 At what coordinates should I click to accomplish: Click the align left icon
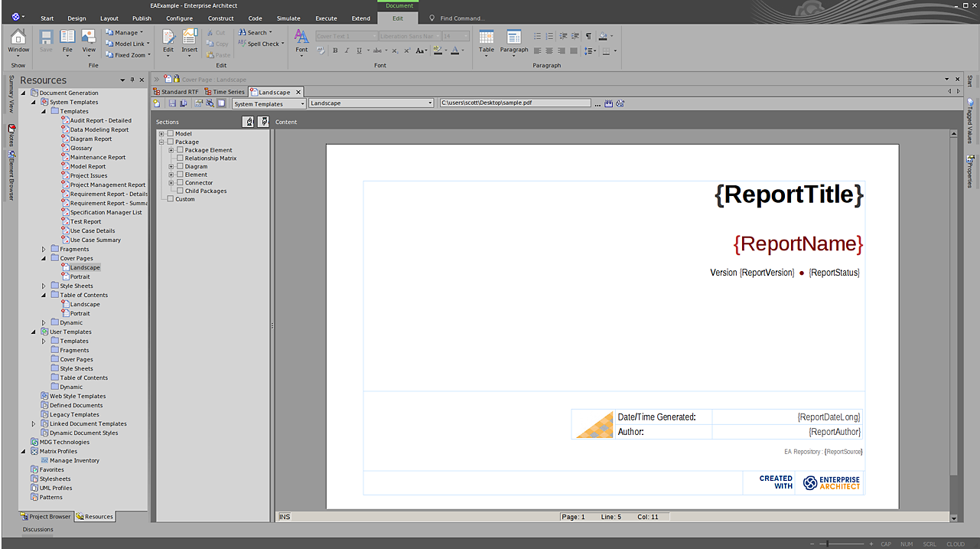(x=537, y=51)
